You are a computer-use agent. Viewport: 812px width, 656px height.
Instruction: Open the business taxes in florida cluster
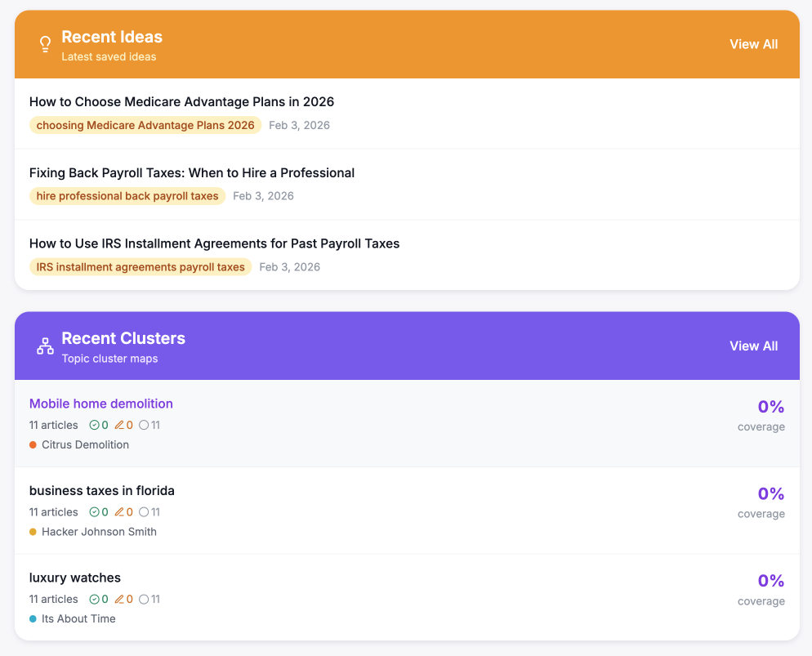click(101, 490)
